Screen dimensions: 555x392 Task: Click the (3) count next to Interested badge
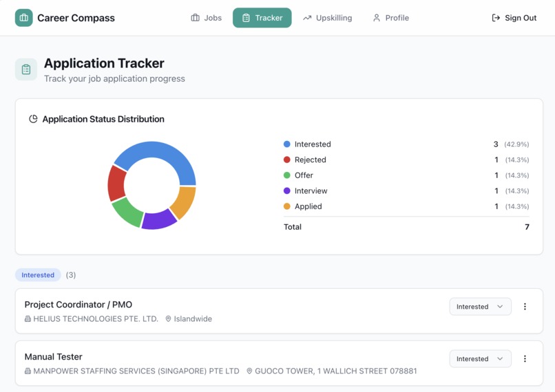tap(71, 275)
